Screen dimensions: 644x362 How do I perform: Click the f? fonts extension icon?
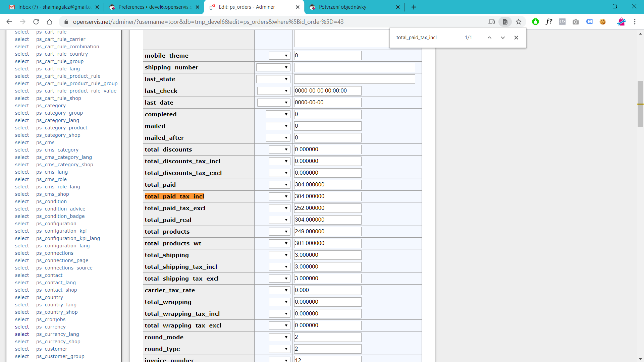click(549, 22)
